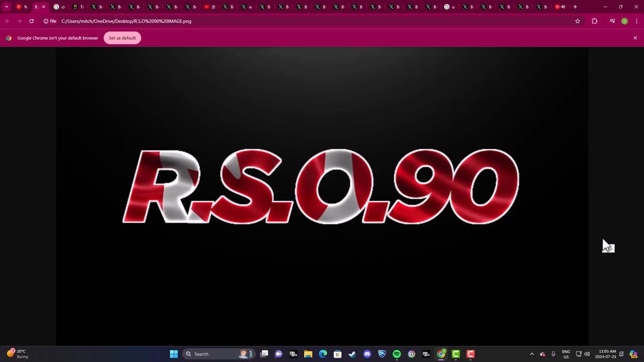Open the weather widget showing 20°C Sunny
This screenshot has width=644, height=362.
pos(18,354)
